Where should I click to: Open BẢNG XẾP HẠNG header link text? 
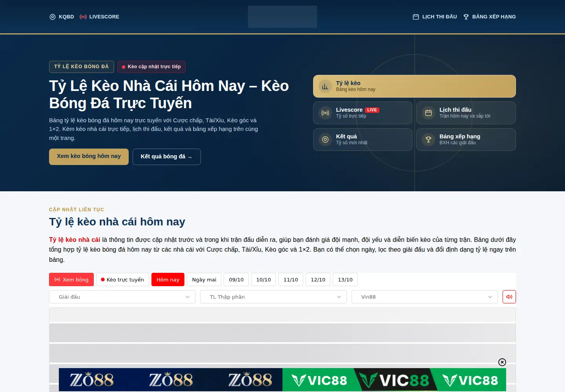pyautogui.click(x=494, y=17)
